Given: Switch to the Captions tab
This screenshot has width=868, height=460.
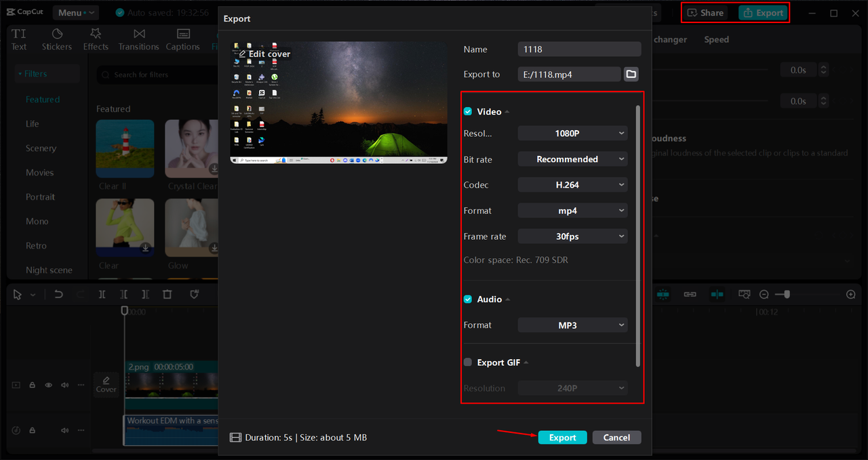Looking at the screenshot, I should click(183, 40).
